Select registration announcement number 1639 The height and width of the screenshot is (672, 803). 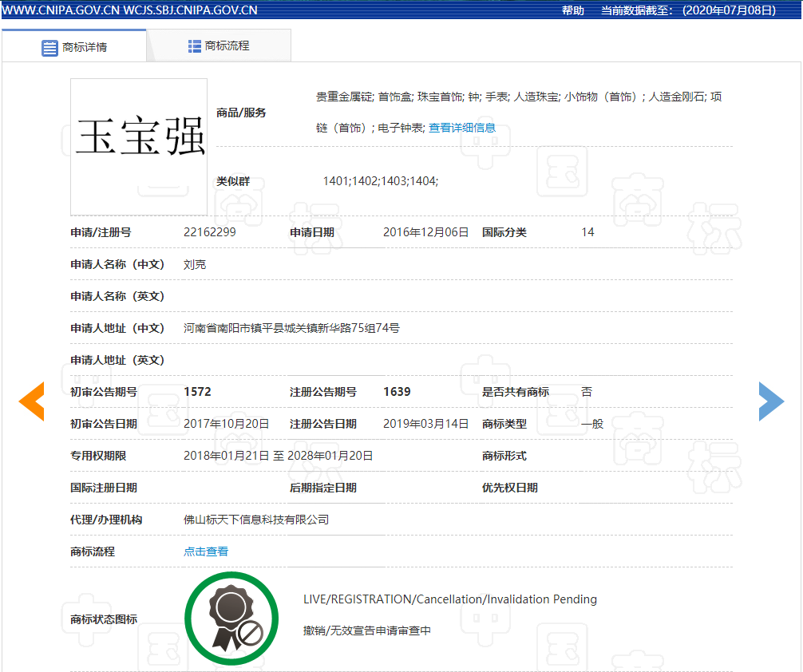397,392
